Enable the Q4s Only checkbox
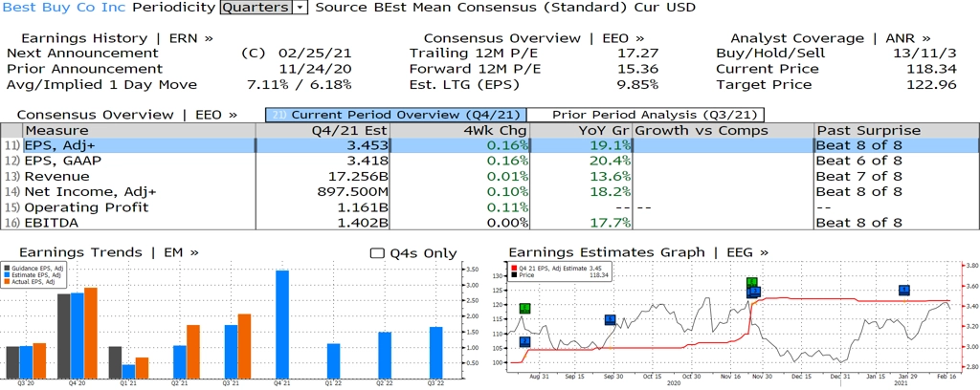This screenshot has width=980, height=390. 377,253
